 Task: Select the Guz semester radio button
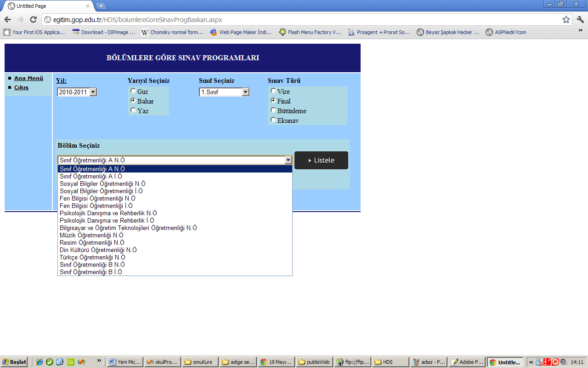(133, 91)
